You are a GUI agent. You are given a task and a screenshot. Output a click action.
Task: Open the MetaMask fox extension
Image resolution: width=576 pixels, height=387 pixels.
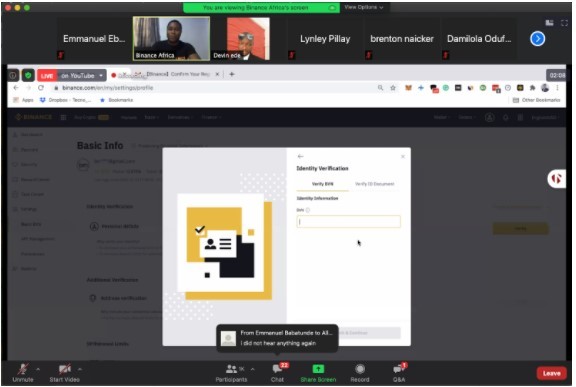(x=408, y=88)
